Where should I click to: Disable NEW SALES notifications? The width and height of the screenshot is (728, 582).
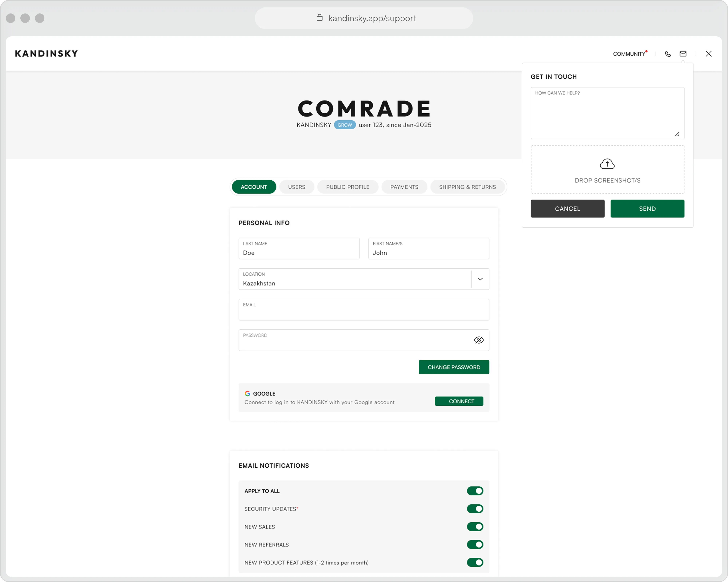(x=475, y=527)
